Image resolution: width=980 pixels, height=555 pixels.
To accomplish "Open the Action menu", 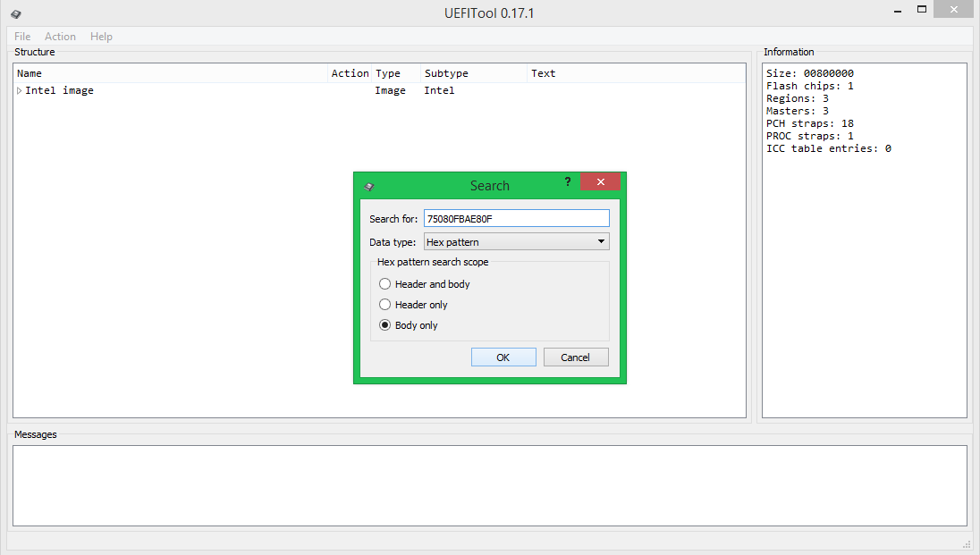I will 60,37.
